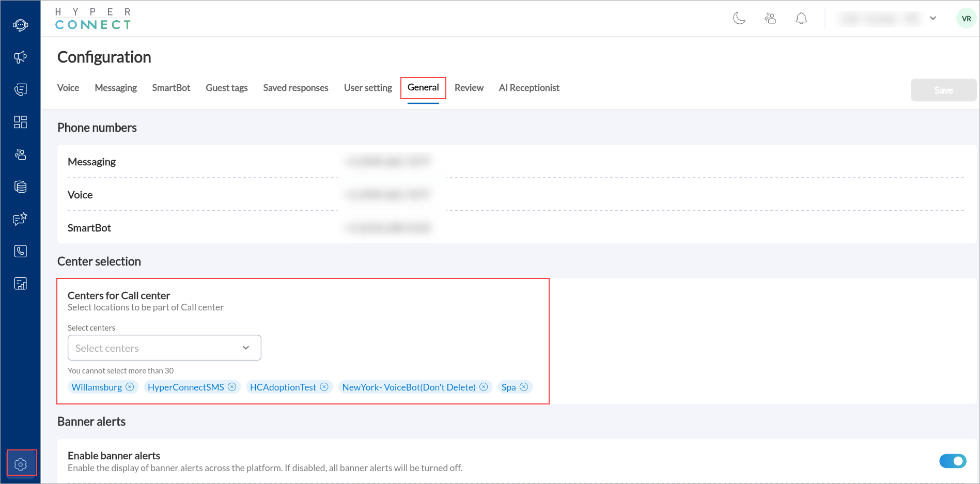Screen dimensions: 980x484
Task: Open the AI Receptionist tab
Action: [x=529, y=87]
